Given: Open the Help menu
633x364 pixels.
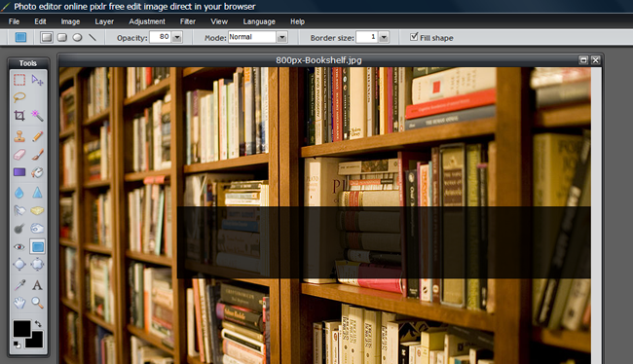Looking at the screenshot, I should [x=298, y=21].
